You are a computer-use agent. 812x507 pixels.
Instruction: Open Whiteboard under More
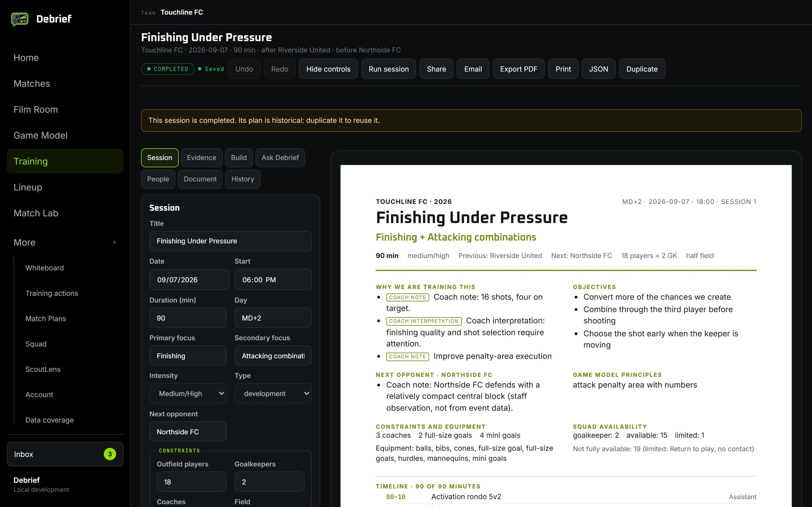[45, 268]
